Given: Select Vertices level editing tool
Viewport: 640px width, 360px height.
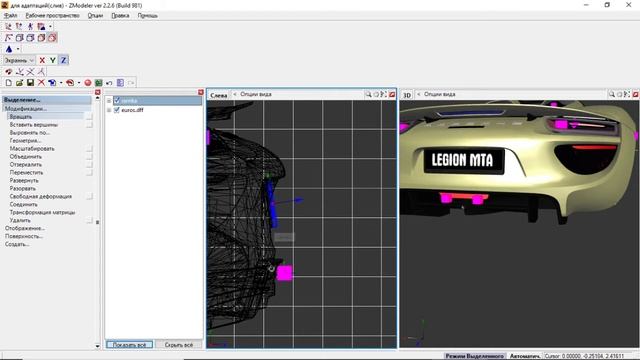Looking at the screenshot, I should click(9, 38).
